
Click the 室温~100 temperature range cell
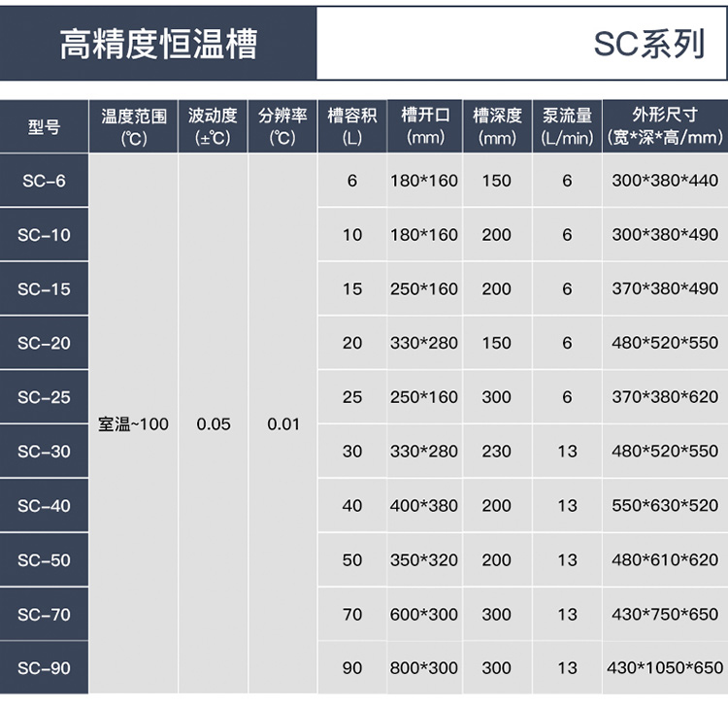point(133,424)
